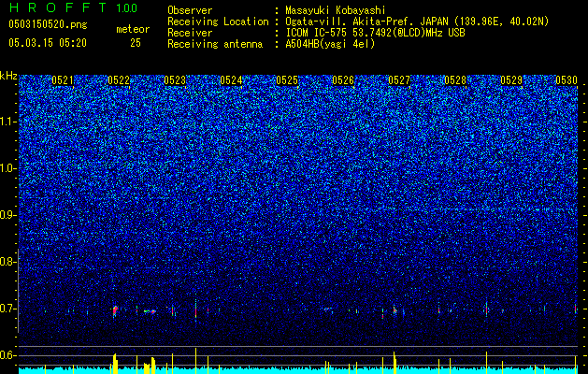Click the 0525 time marker
This screenshot has height=374, width=588.
click(x=287, y=80)
